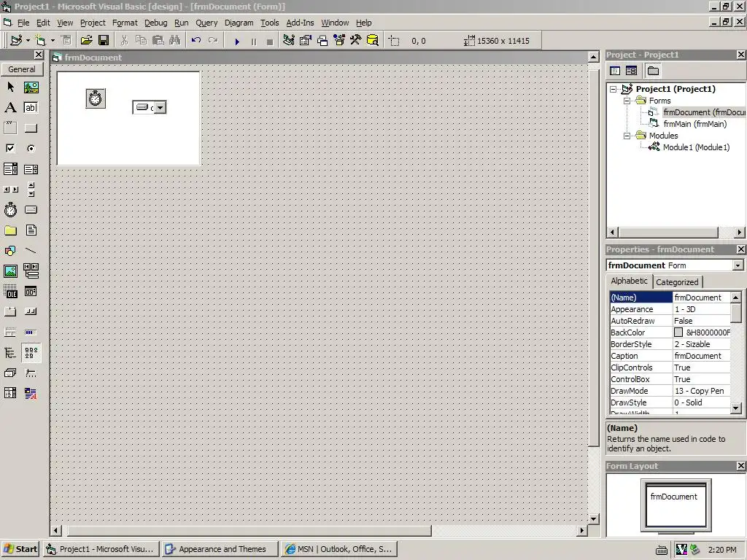Image resolution: width=747 pixels, height=560 pixels.
Task: Click the Start (Run) toolbar button
Action: coord(237,42)
